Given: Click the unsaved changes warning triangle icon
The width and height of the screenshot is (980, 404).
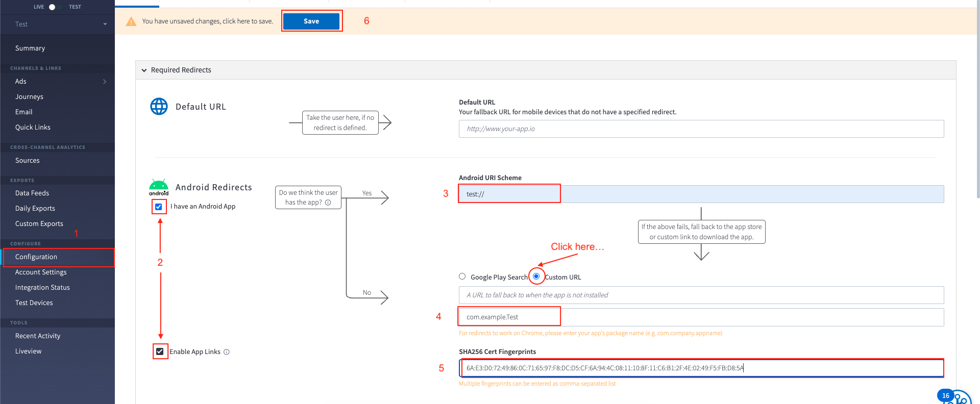Looking at the screenshot, I should [131, 21].
